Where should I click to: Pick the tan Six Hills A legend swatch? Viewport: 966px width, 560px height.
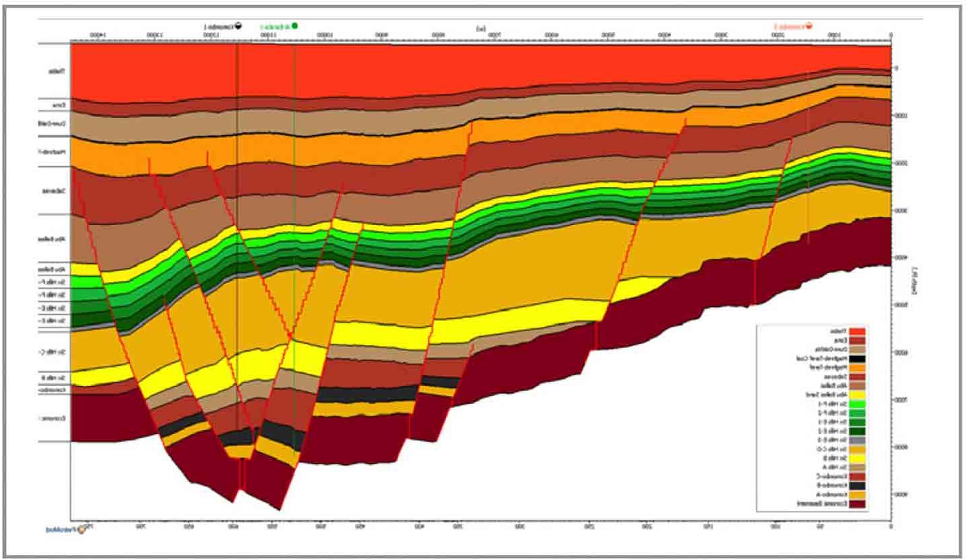click(857, 467)
